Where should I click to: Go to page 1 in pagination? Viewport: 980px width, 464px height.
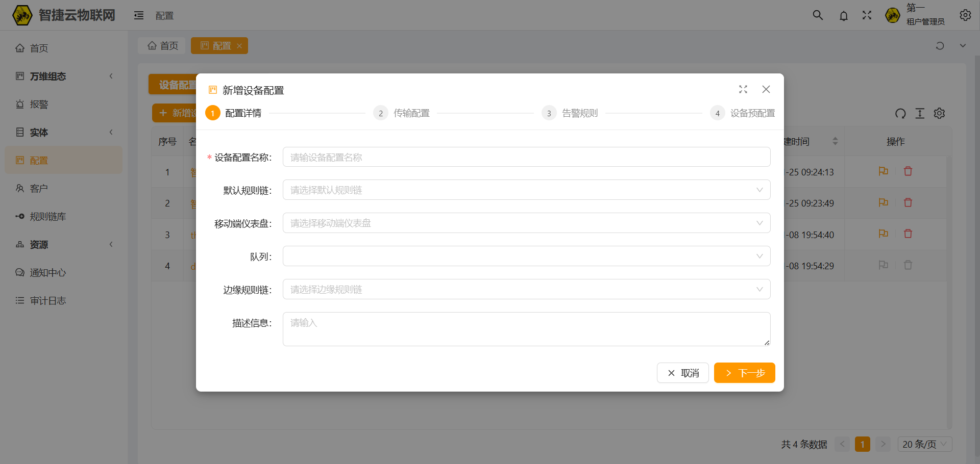[863, 444]
